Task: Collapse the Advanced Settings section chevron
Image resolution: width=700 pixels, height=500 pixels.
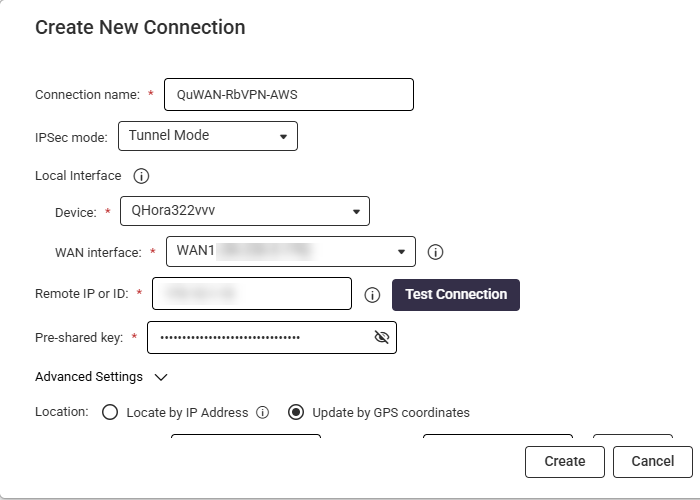Action: (x=161, y=378)
